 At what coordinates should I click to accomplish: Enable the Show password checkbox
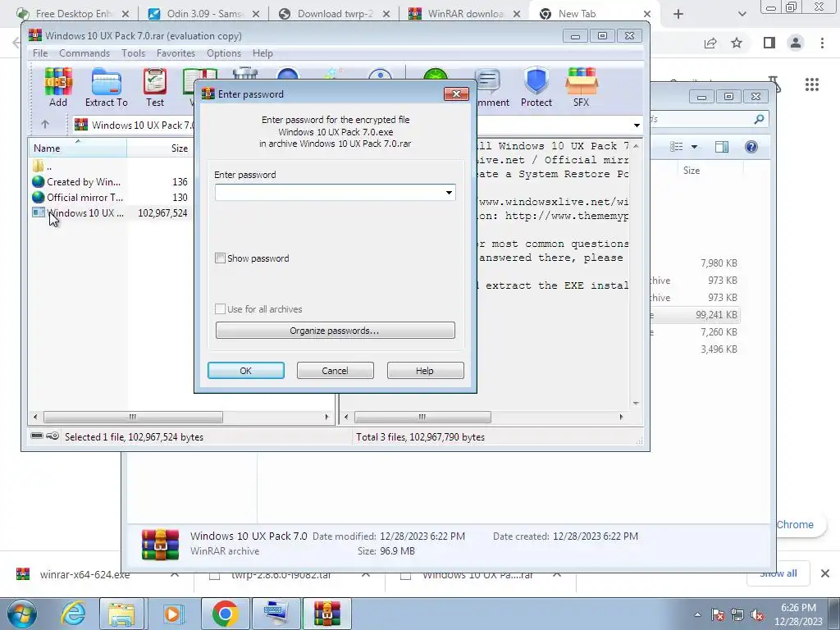tap(220, 258)
